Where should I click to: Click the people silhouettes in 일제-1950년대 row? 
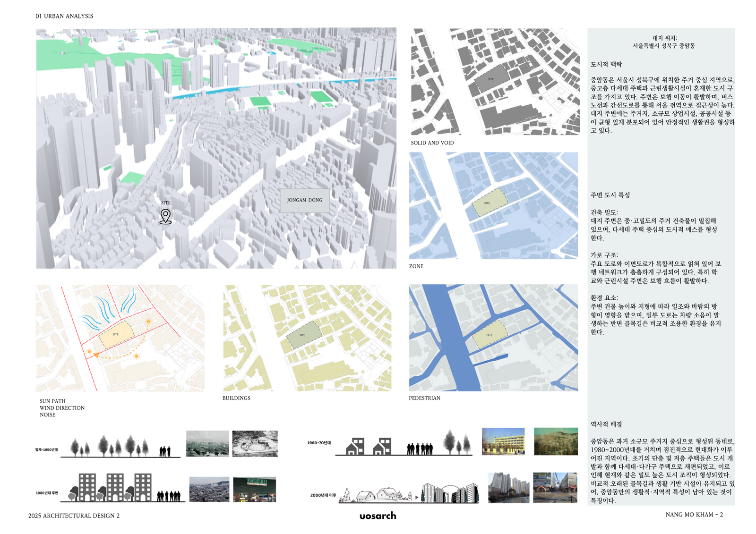click(164, 451)
